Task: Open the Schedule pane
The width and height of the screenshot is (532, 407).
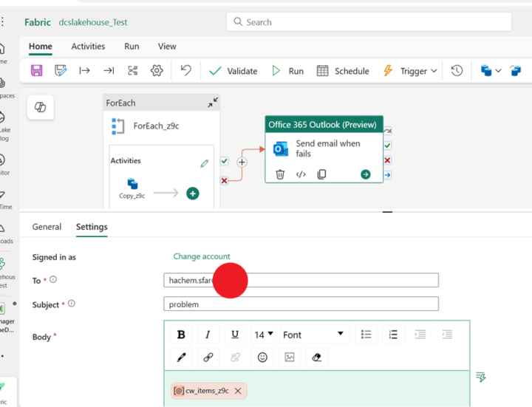Action: tap(343, 71)
